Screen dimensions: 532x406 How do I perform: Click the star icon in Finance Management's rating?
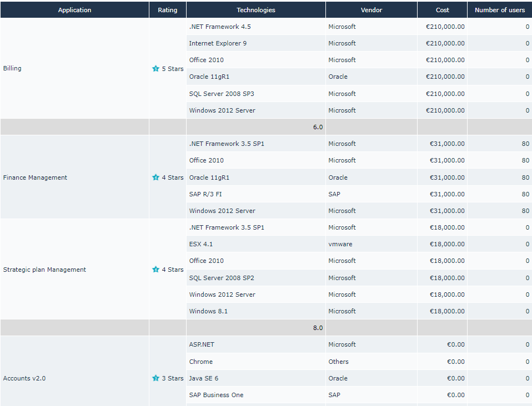point(155,177)
